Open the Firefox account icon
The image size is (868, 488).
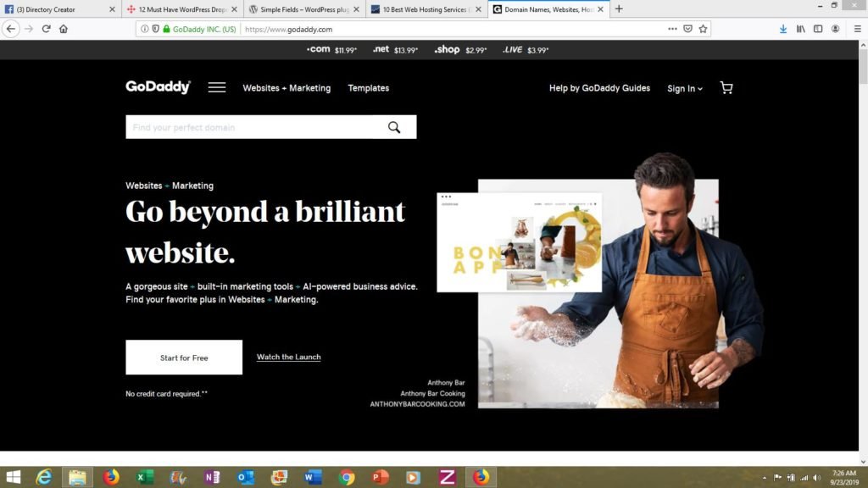835,29
